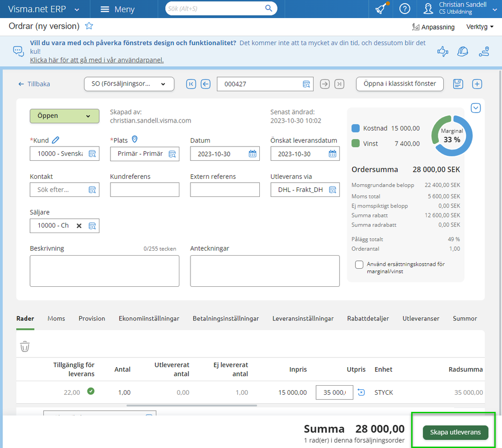The image size is (502, 448).
Task: Save the order with disk icon
Action: point(458,84)
